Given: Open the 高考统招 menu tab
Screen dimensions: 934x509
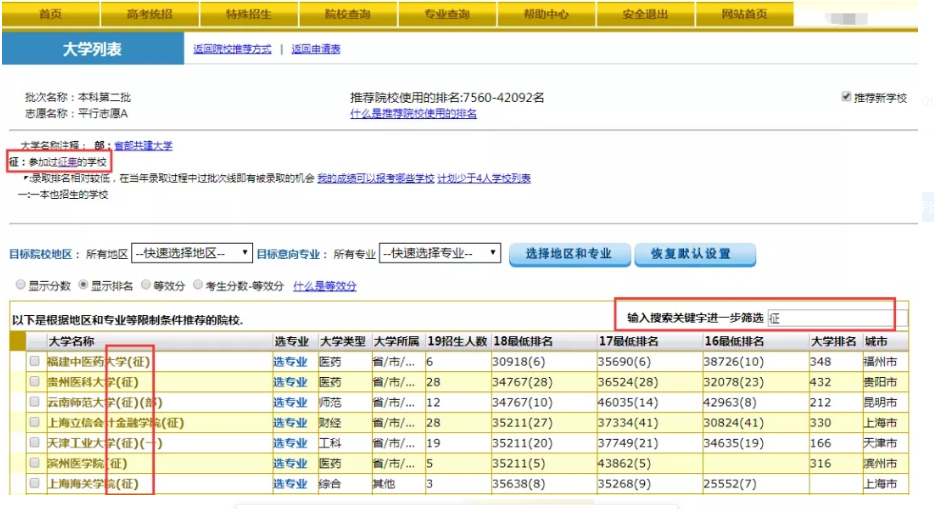Looking at the screenshot, I should pos(150,14).
